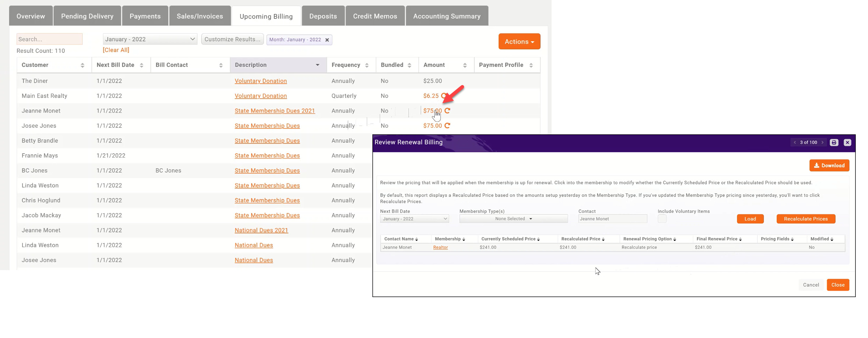Viewport: 868px width, 338px height.
Task: Open the Realtor membership link
Action: (x=440, y=247)
